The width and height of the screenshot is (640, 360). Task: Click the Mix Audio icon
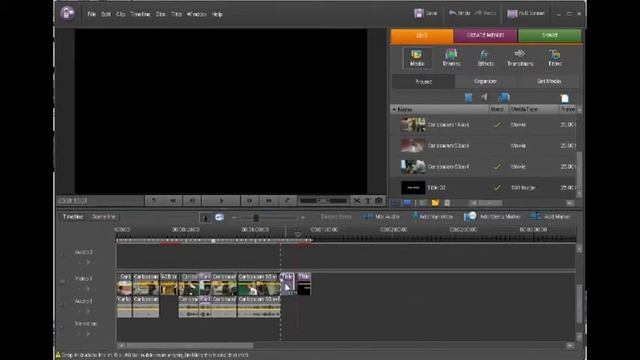click(x=368, y=217)
